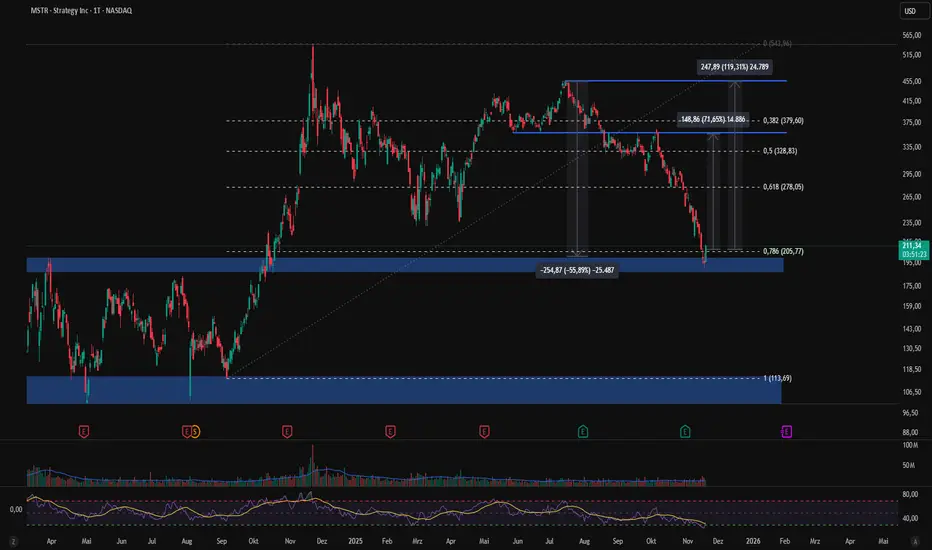Click the 130,50 price axis label
Viewport: 932px width, 550px height.
(911, 348)
